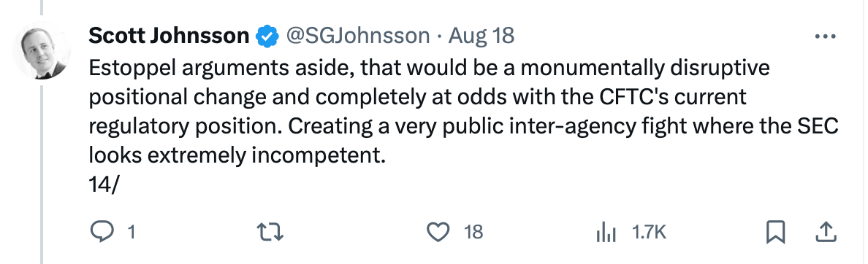Open view analytics bar chart icon
The height and width of the screenshot is (264, 868).
click(x=606, y=233)
